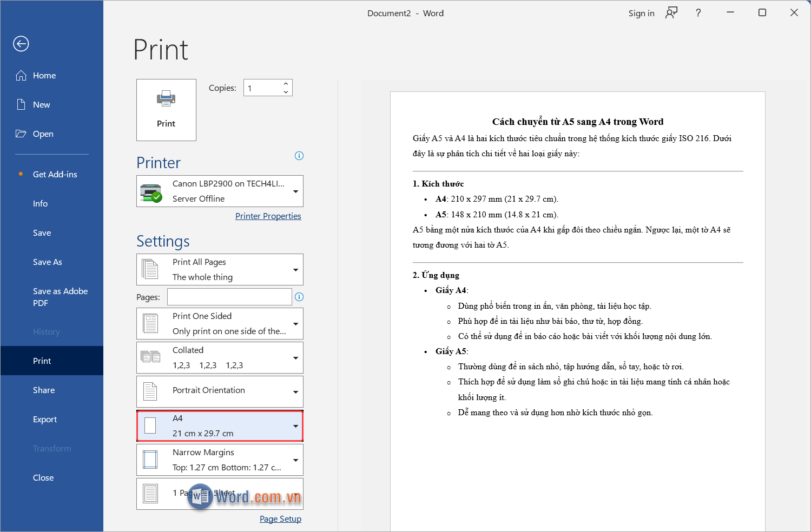Click the Canon printer device icon
Screen dimensions: 811x532
151,192
